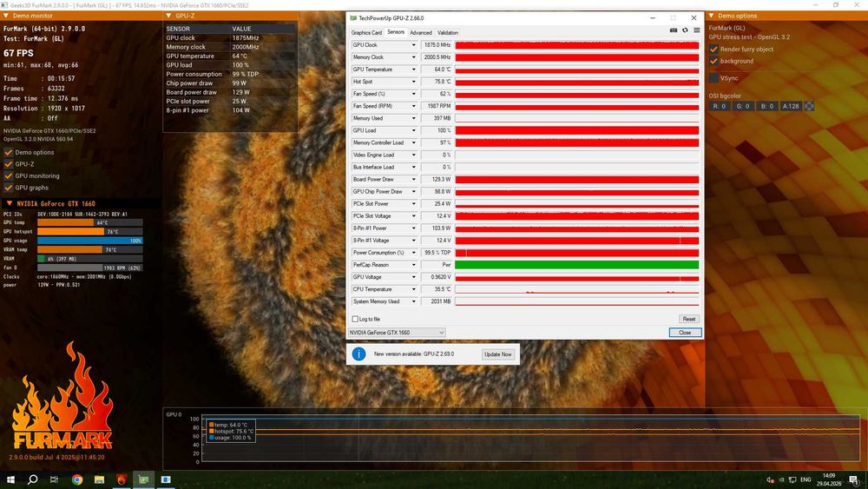
Task: Check the Log to file box in GPU-Z
Action: point(355,319)
